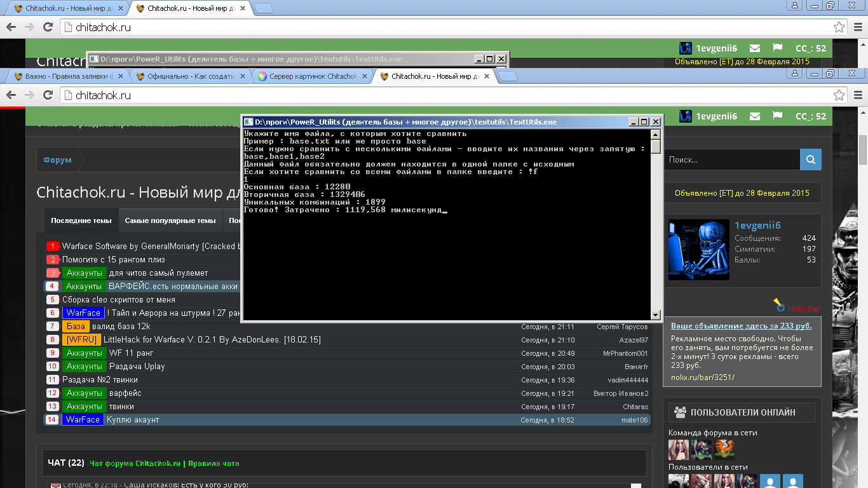The image size is (868, 488).
Task: Open messages via the envelope icon beside the search header
Action: pyautogui.click(x=755, y=116)
